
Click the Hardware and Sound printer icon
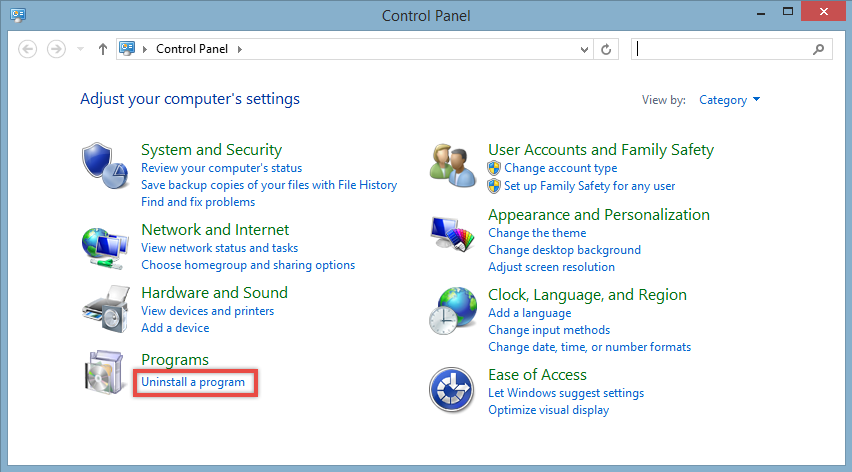coord(105,308)
